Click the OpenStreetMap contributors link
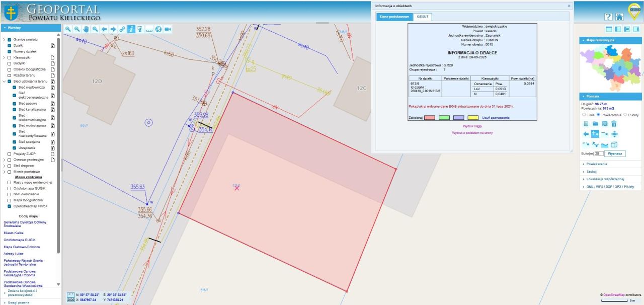644x305 pixels. [614, 294]
